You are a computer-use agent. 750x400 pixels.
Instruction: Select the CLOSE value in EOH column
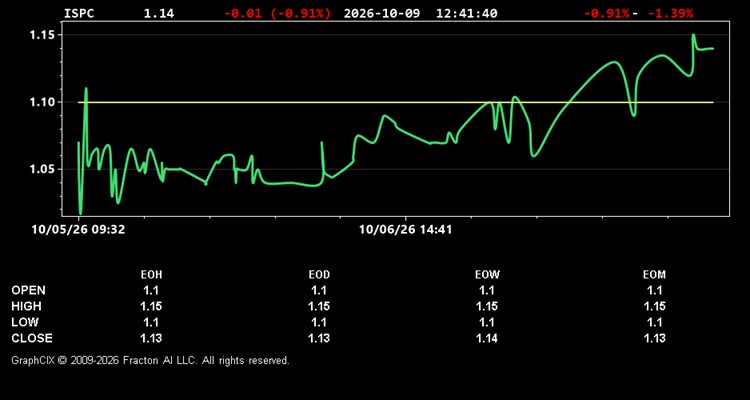(x=151, y=338)
